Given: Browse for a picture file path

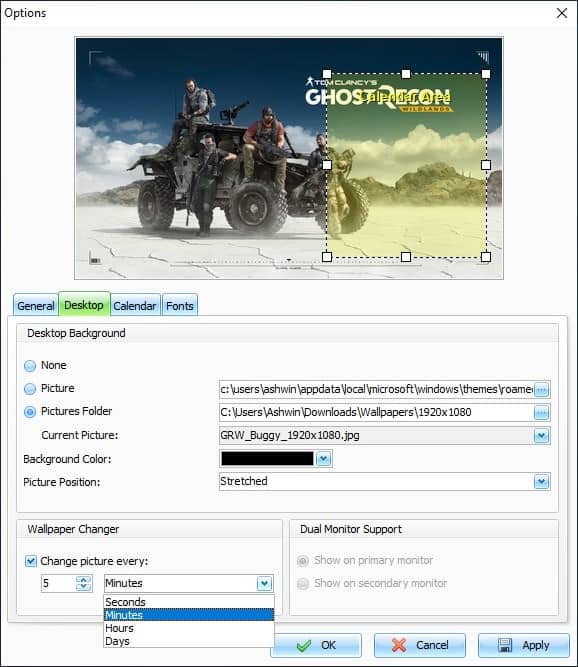Looking at the screenshot, I should (541, 390).
